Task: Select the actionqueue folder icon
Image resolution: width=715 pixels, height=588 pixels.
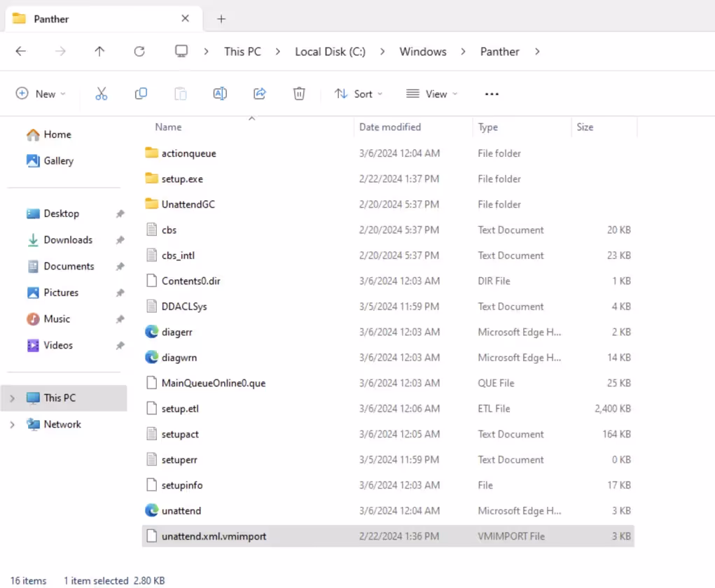Action: pos(151,153)
